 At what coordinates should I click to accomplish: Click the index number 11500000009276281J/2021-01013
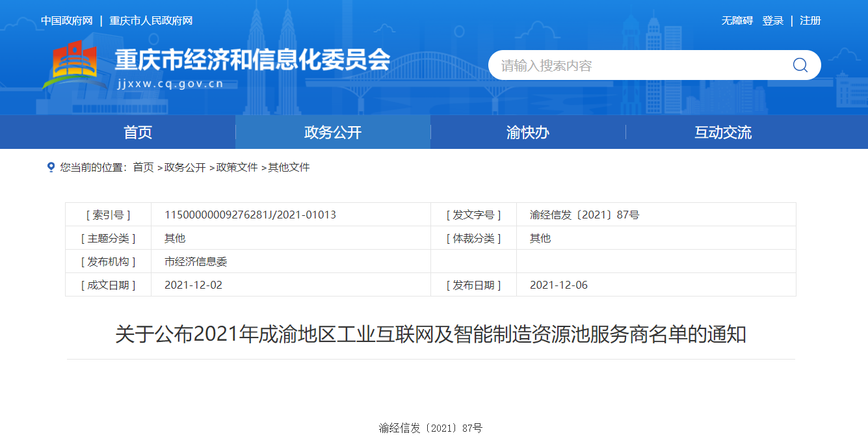coord(250,215)
